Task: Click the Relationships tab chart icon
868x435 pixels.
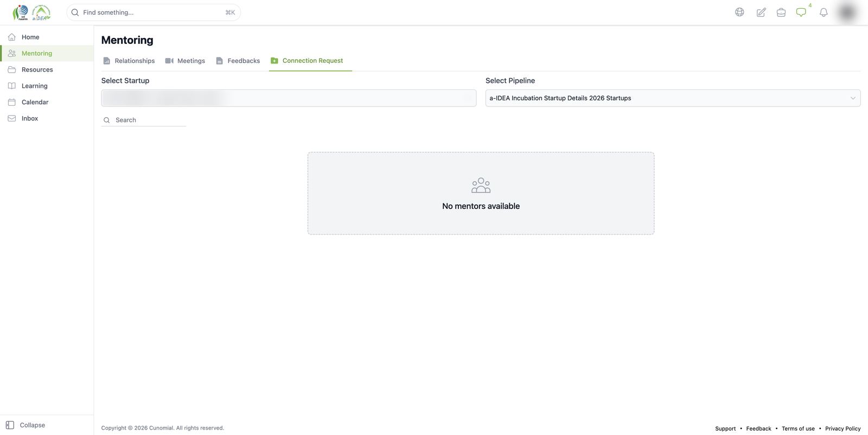Action: (x=107, y=61)
